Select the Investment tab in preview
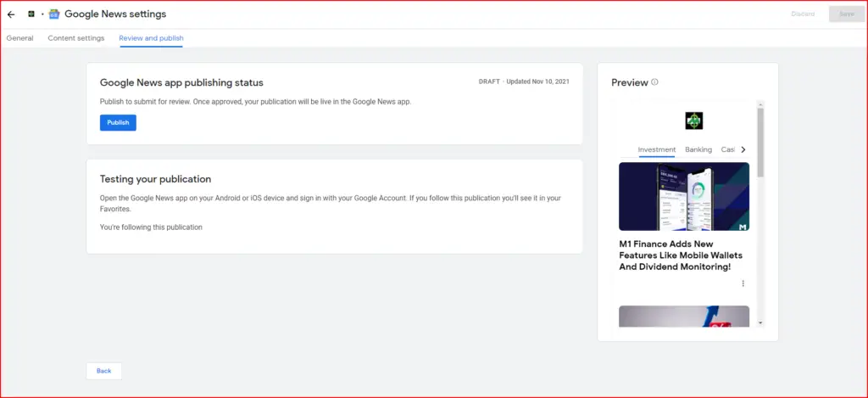Image resolution: width=868 pixels, height=398 pixels. pos(657,149)
